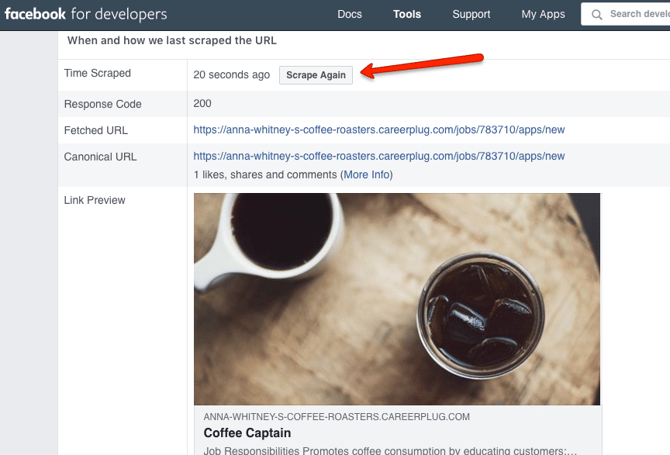Image resolution: width=670 pixels, height=455 pixels.
Task: Go to the Support section
Action: point(471,14)
